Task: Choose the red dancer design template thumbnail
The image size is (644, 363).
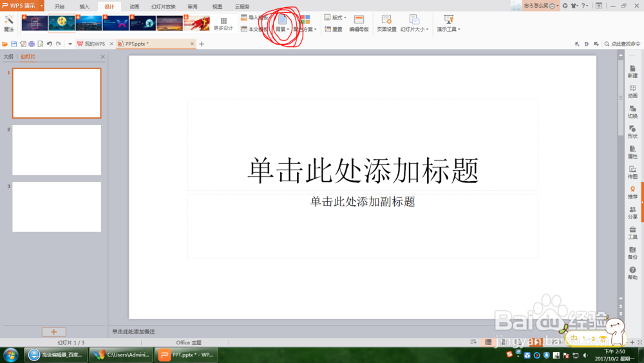Action: (196, 23)
